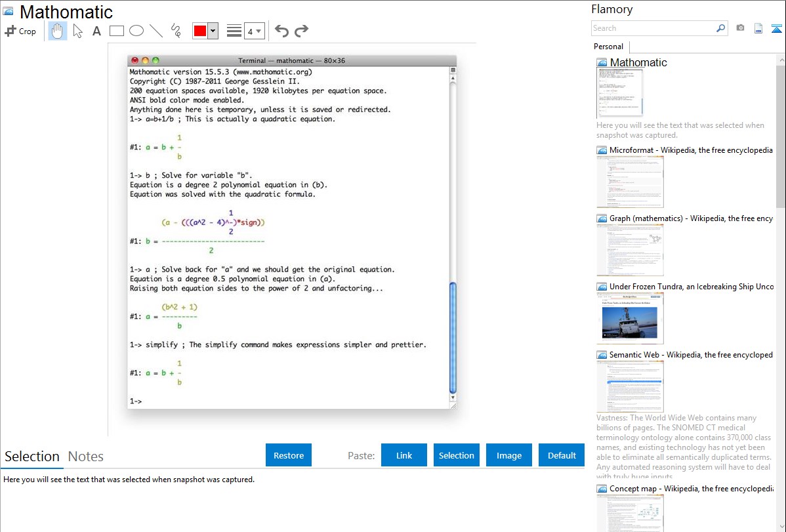
Task: Open the Graph (mathematics) snapshot thumbnail
Action: [630, 250]
